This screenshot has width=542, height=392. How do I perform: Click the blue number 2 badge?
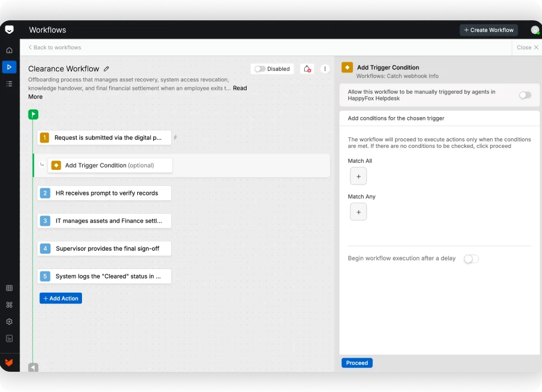pos(45,193)
